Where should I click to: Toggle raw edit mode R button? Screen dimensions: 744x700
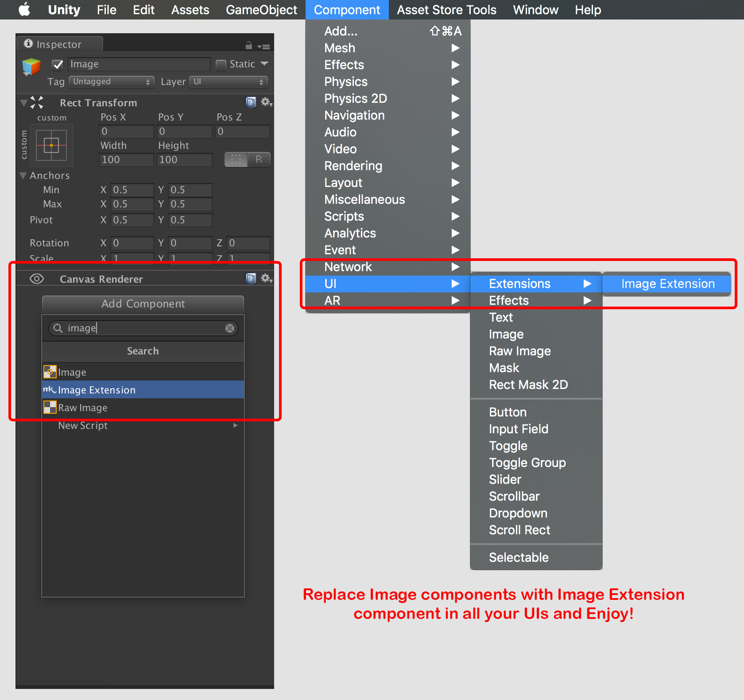(259, 159)
